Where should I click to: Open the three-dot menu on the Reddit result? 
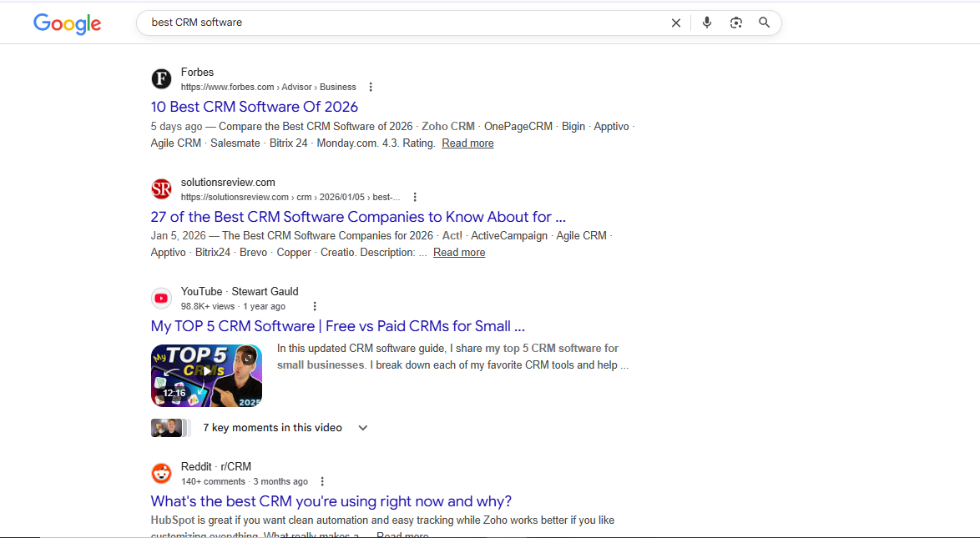[322, 481]
